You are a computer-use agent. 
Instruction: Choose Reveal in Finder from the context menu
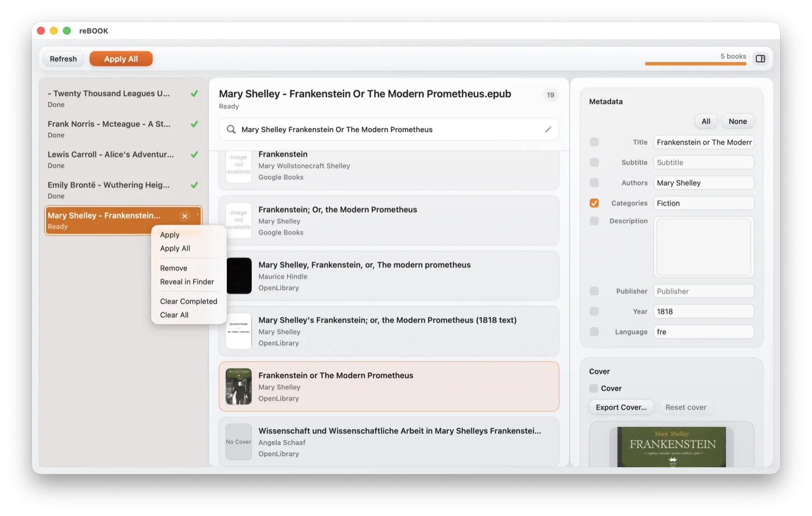pyautogui.click(x=186, y=282)
